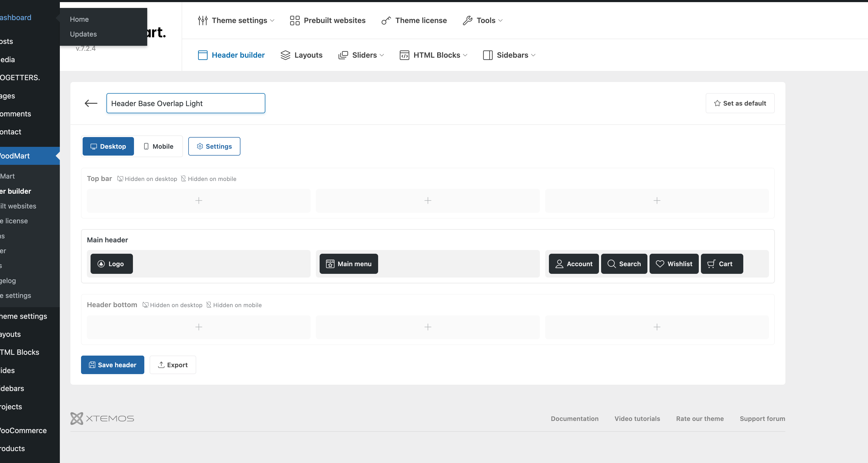This screenshot has width=868, height=463.
Task: Click the Logo element in Main header
Action: (x=111, y=264)
